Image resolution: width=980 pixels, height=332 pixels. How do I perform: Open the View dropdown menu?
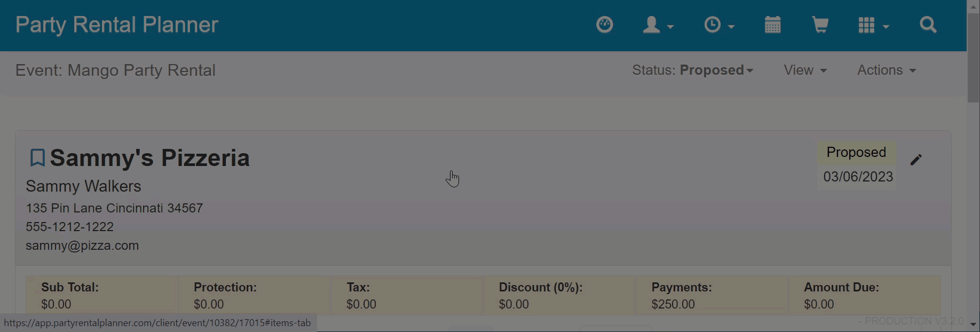(x=805, y=70)
